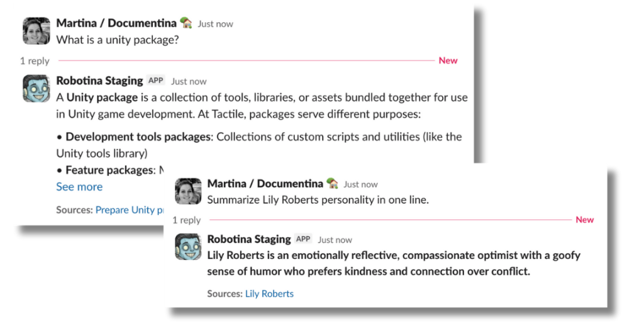Click Just now timestamp on Lily Roberts summary reply
644x325 pixels.
click(x=335, y=240)
